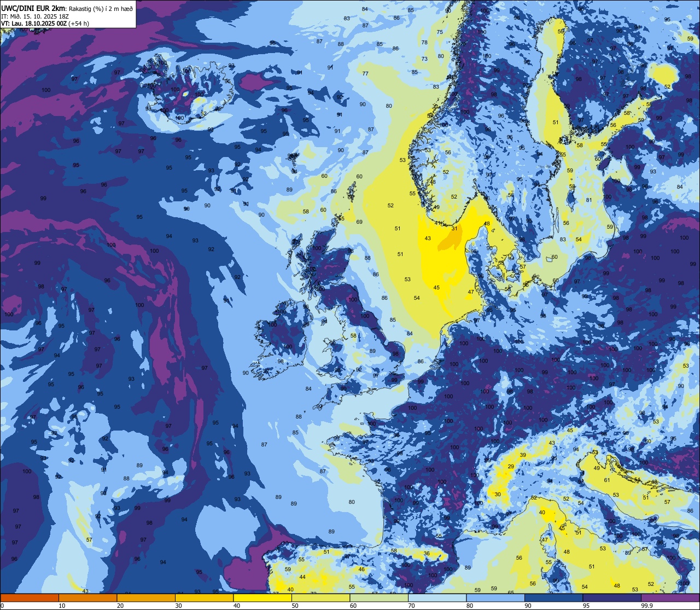Click the pale blue 70–80 legend swatch

tap(437, 597)
